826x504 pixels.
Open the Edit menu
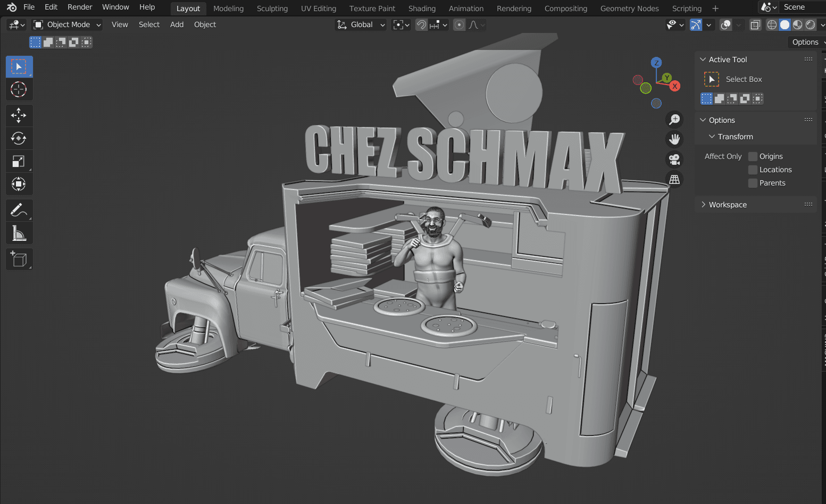click(x=51, y=7)
